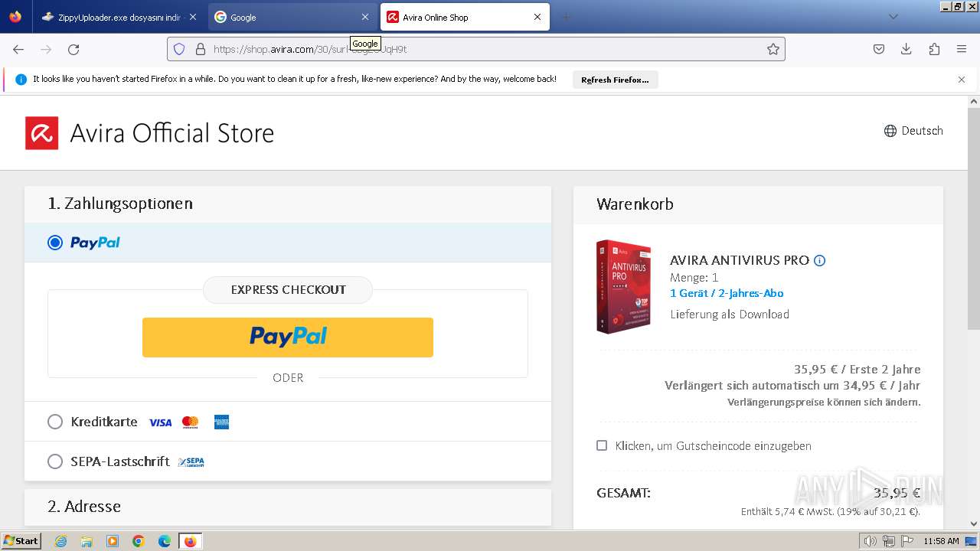Screen dimensions: 980x551
Task: Click the system clock 11:58 AM
Action: click(941, 541)
